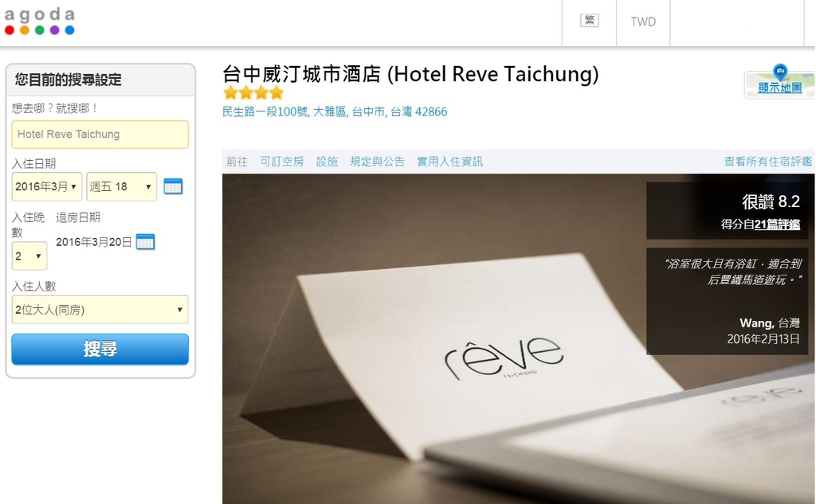Open the 21篇評鑑 reviews link

click(x=777, y=225)
